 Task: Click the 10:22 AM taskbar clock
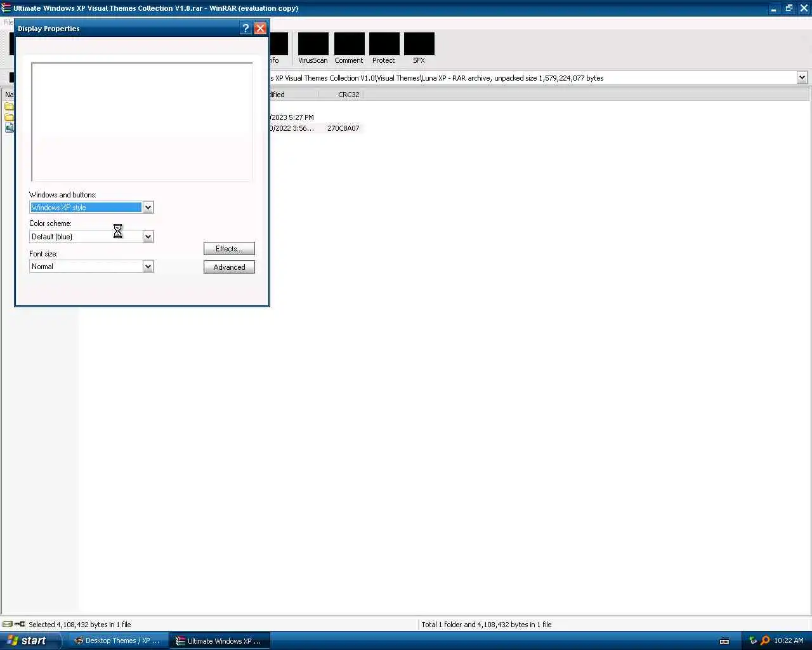789,640
